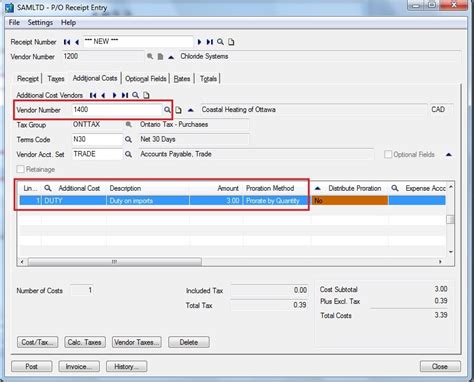Open the Totals tab

(208, 79)
